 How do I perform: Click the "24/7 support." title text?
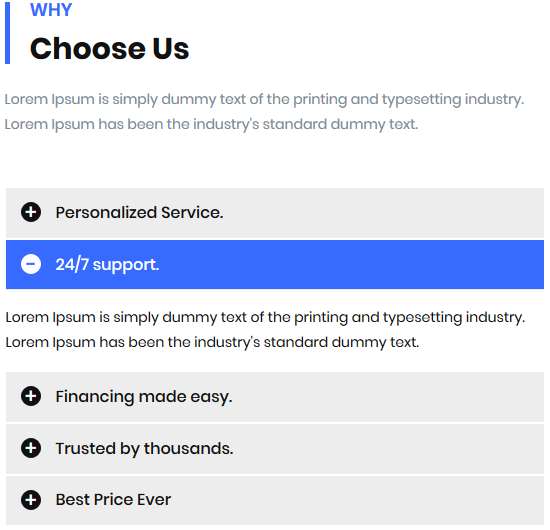[x=107, y=265]
